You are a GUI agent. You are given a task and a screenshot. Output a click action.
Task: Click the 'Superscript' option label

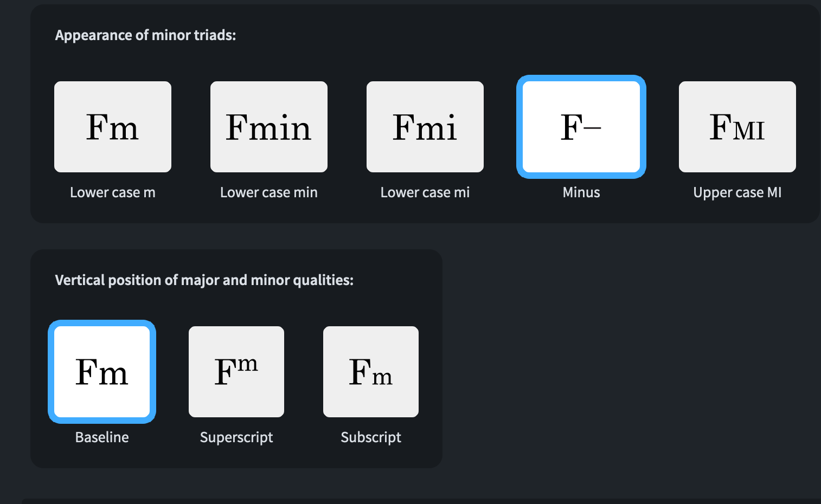(x=236, y=437)
